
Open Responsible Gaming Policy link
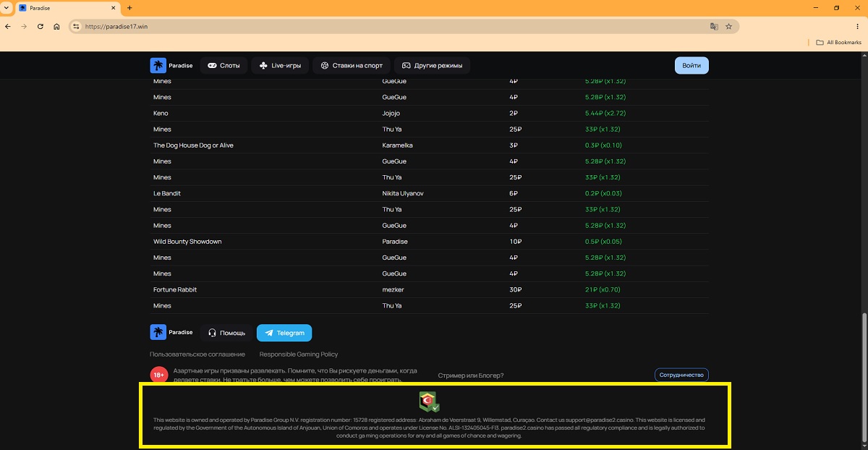(x=299, y=355)
